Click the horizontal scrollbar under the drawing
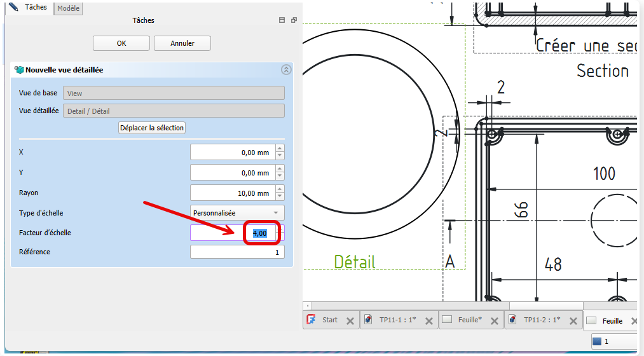The image size is (644, 356). 470,306
